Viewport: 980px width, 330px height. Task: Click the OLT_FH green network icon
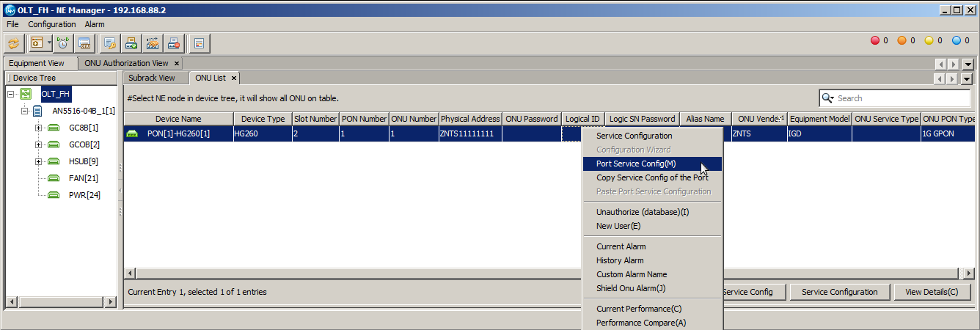[x=26, y=94]
